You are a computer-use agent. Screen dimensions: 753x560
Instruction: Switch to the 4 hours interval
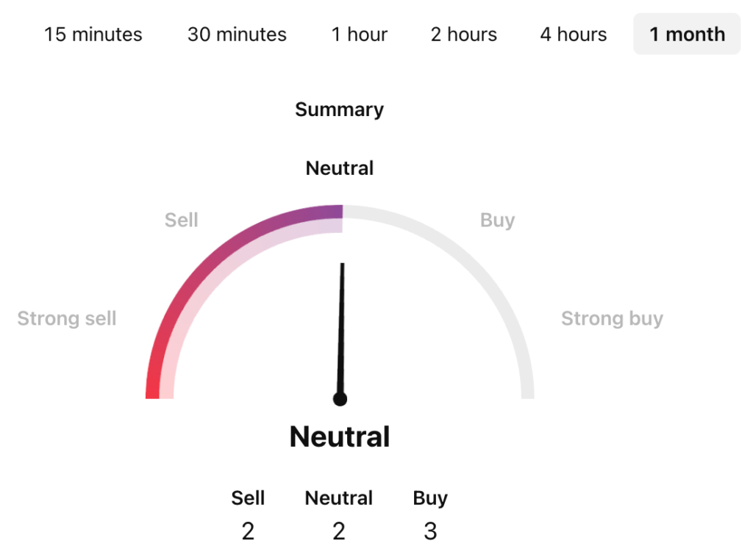574,34
